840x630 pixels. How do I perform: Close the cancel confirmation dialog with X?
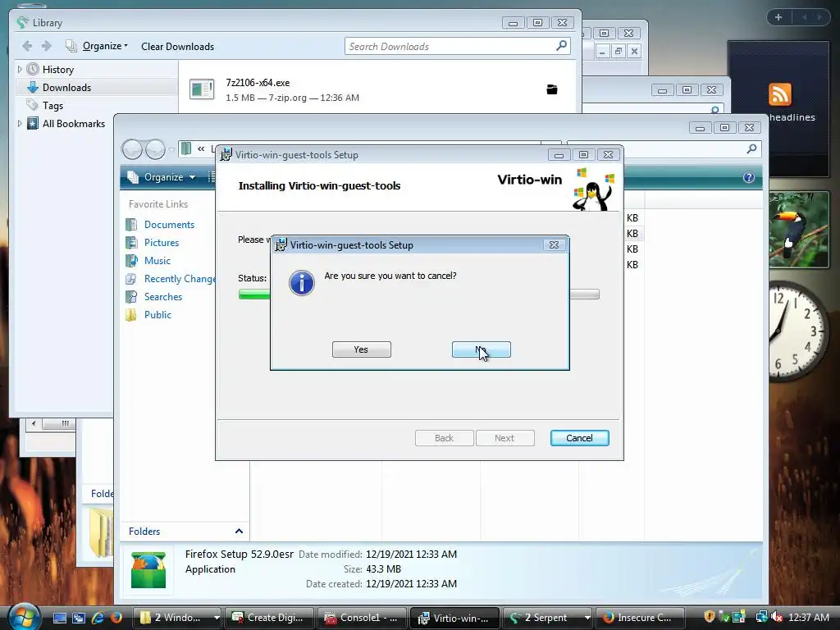[x=554, y=244]
